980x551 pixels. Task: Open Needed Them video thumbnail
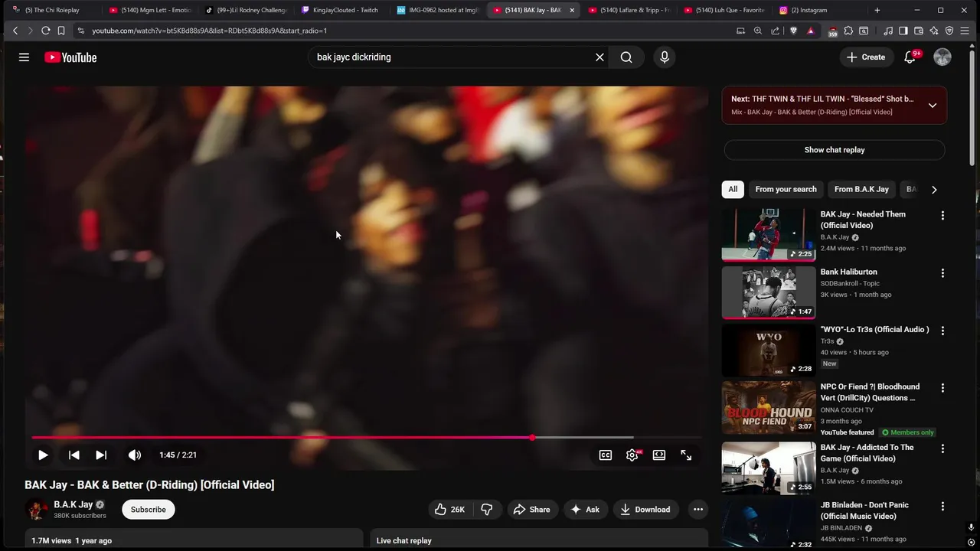click(769, 235)
